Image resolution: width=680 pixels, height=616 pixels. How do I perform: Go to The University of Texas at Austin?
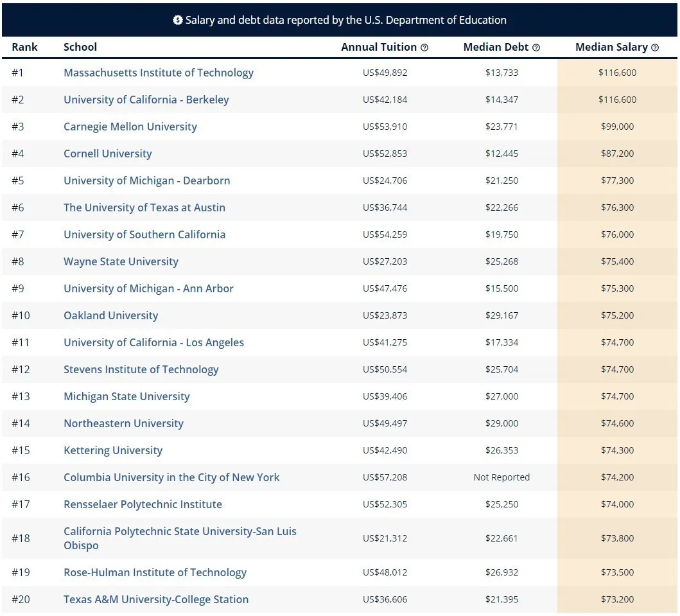144,207
